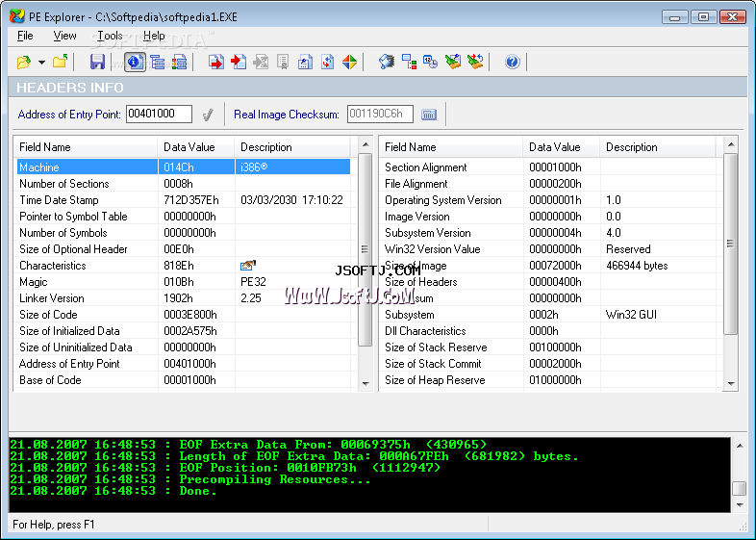The width and height of the screenshot is (756, 540).
Task: Select the Operating System Version row
Action: click(x=549, y=200)
